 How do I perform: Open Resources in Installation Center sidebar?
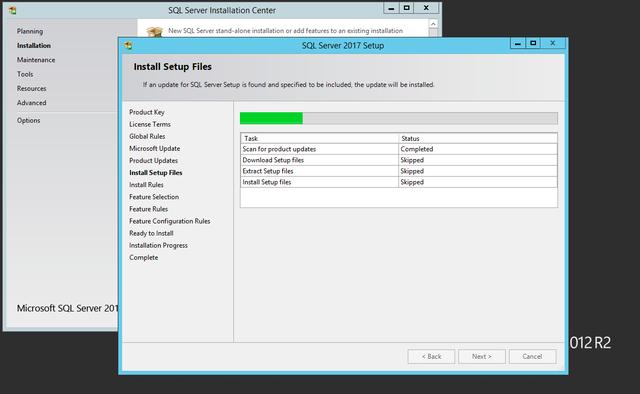tap(31, 88)
